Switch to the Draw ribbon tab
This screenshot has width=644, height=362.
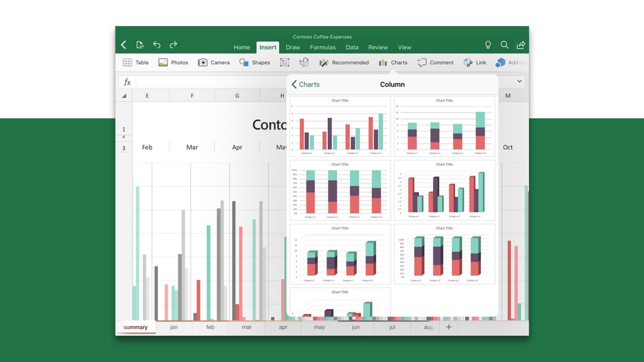tap(293, 47)
